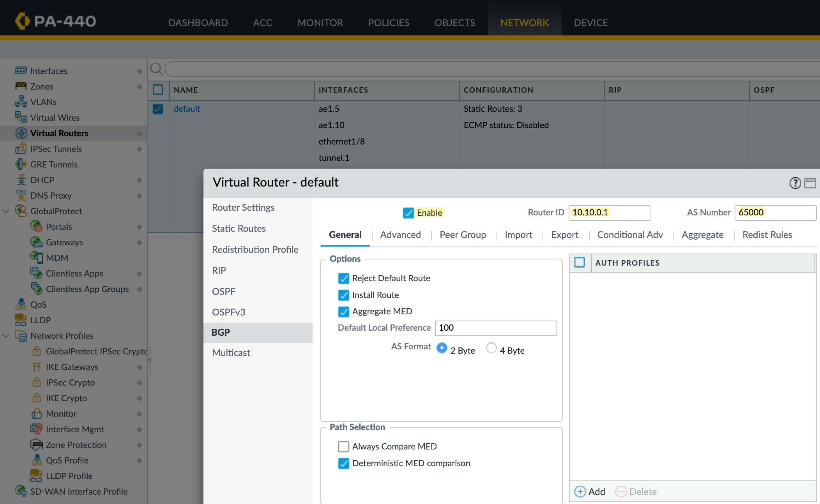Enable Always Compare MED checkbox
The width and height of the screenshot is (820, 504).
point(343,446)
